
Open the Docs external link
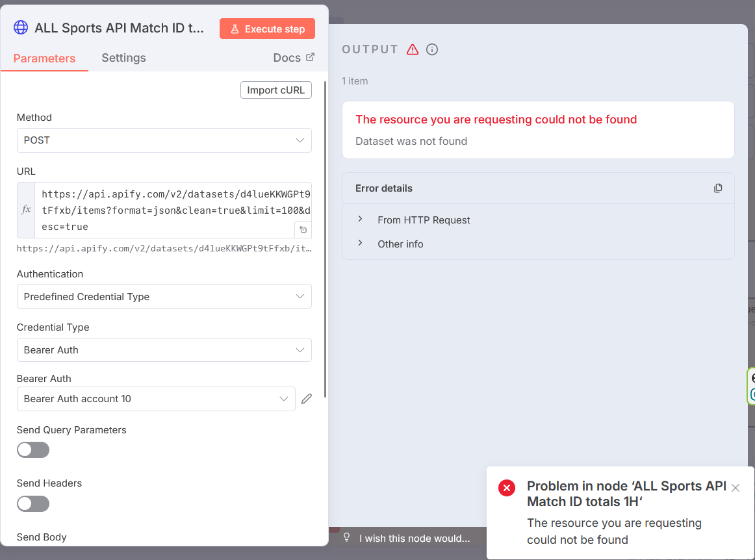pos(294,58)
